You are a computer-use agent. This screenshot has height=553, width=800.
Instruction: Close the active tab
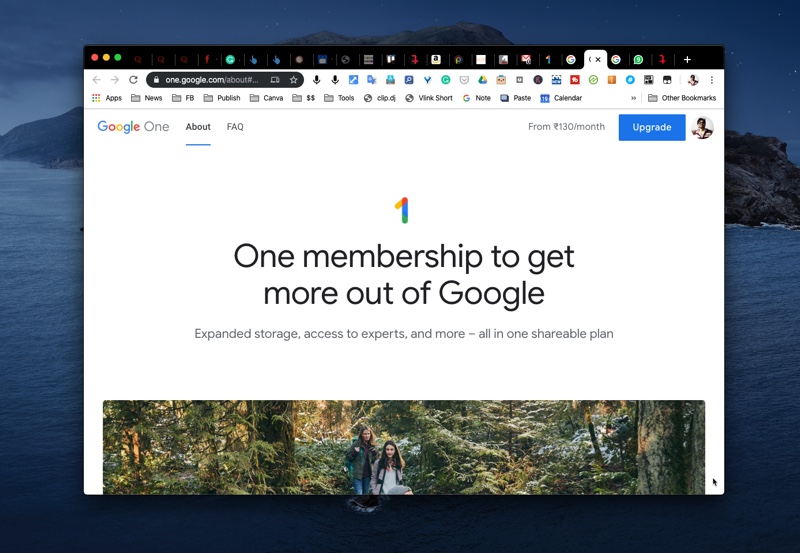(x=598, y=60)
